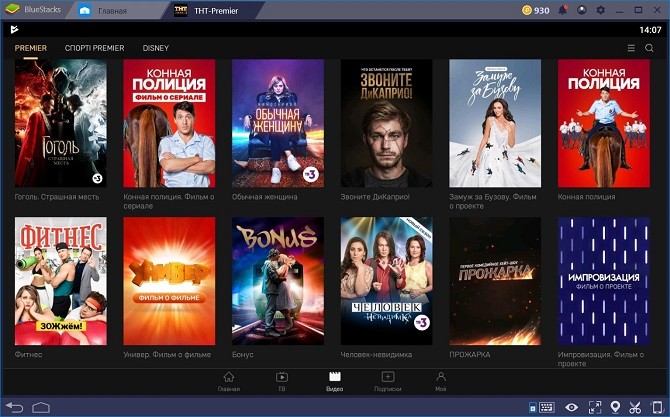This screenshot has width=670, height=417.
Task: Open the Подписки subscriptions icon
Action: [388, 382]
